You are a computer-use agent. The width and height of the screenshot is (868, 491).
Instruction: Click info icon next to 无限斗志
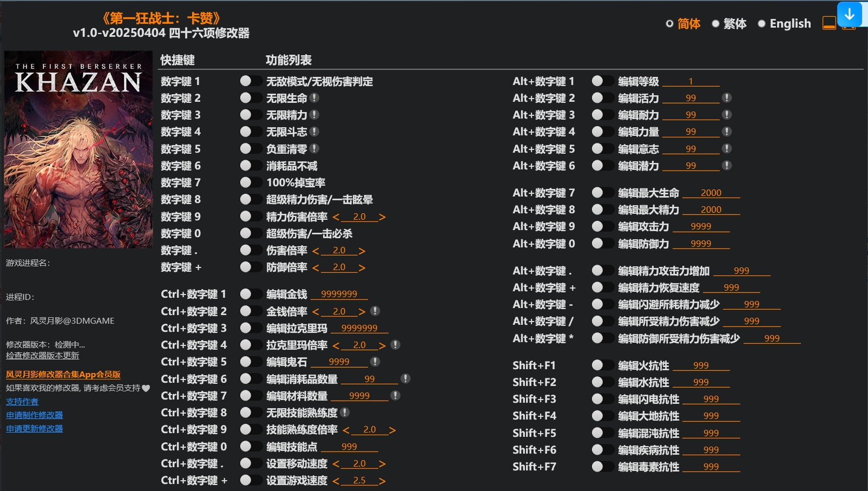click(314, 132)
